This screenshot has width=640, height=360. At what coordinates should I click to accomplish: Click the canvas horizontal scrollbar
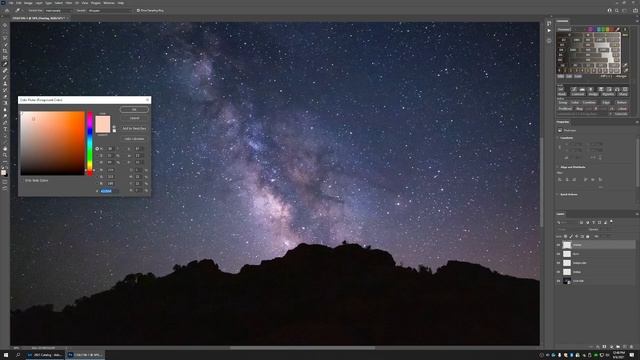pos(302,348)
